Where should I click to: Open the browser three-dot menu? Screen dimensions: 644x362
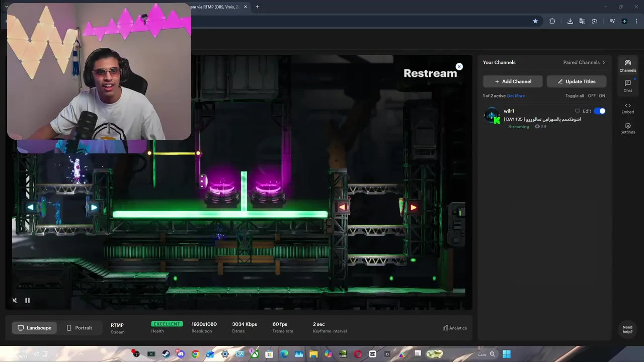(x=636, y=21)
